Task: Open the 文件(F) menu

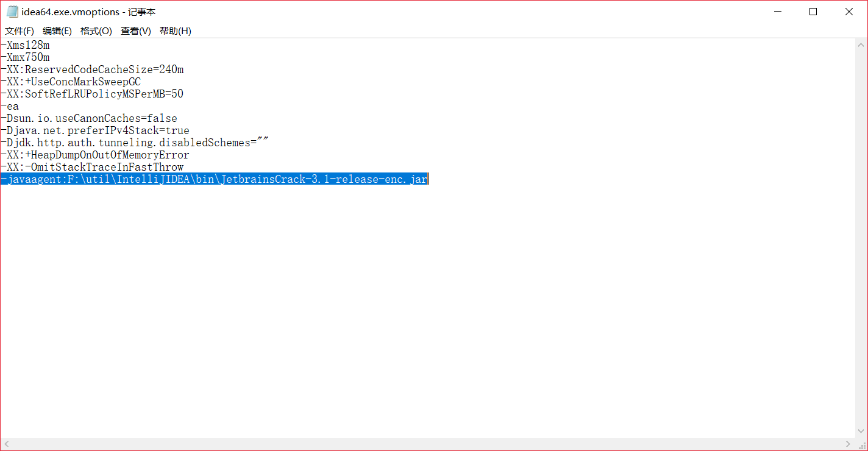Action: [x=20, y=31]
